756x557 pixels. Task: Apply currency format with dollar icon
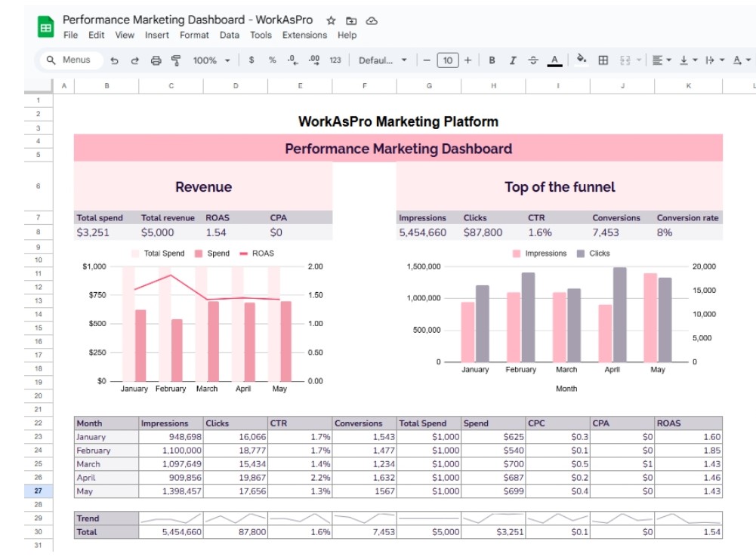tap(251, 60)
